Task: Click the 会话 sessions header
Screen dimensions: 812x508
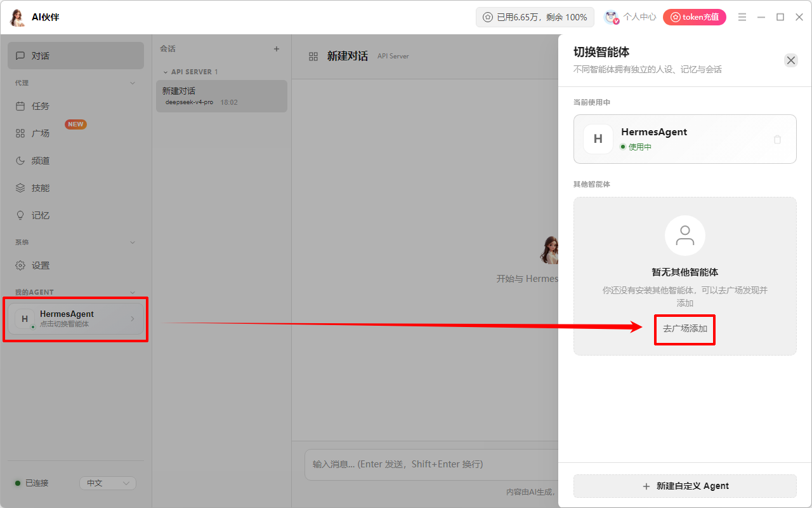Action: tap(167, 49)
